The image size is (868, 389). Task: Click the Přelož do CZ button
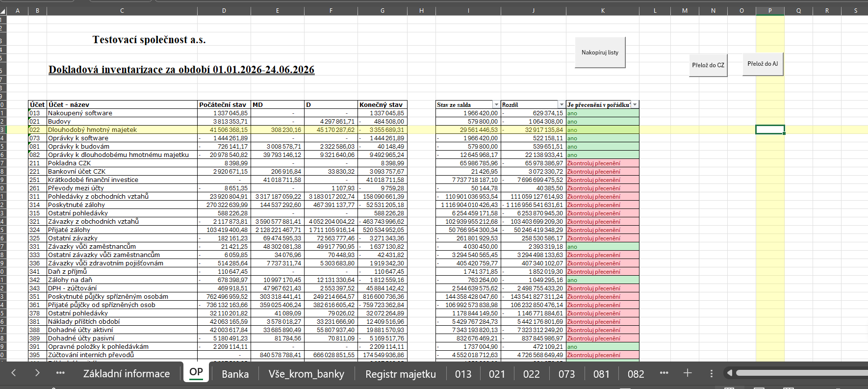coord(708,65)
